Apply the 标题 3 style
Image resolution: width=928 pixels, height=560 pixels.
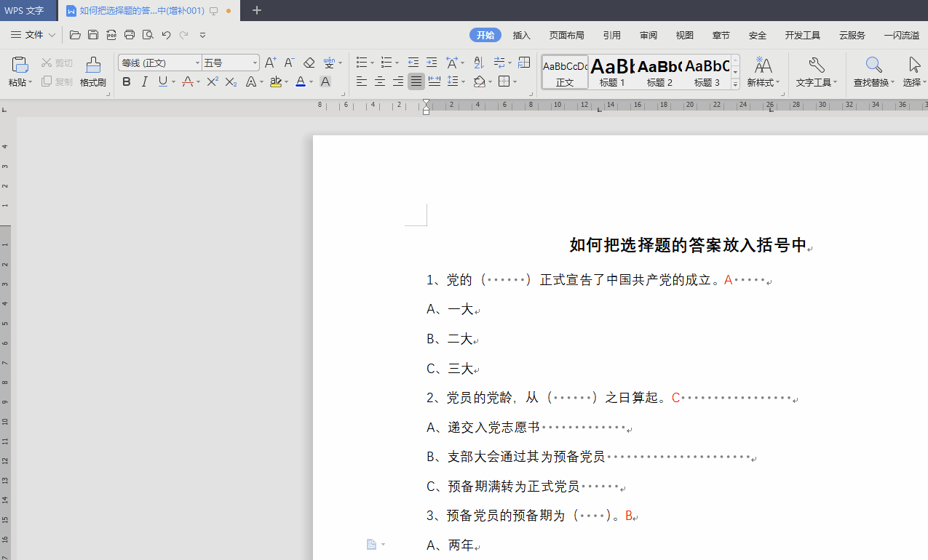pyautogui.click(x=707, y=72)
